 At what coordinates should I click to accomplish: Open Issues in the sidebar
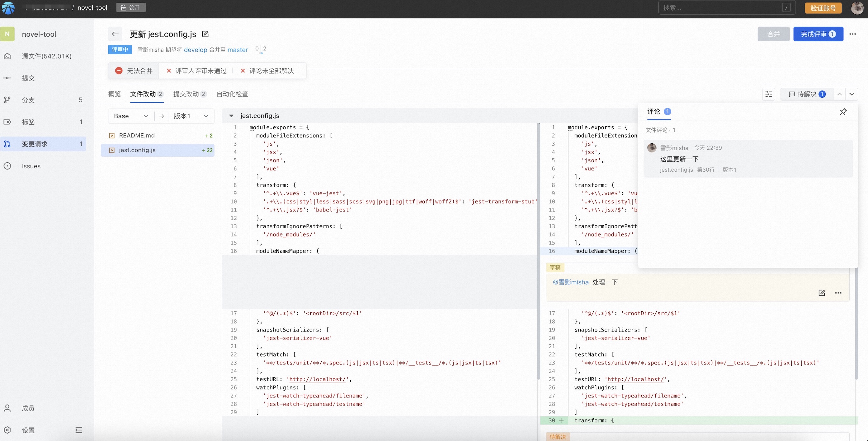point(43,166)
